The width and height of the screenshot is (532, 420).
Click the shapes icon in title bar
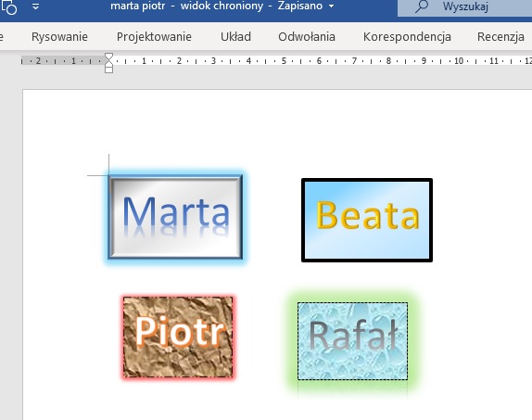[x=9, y=6]
